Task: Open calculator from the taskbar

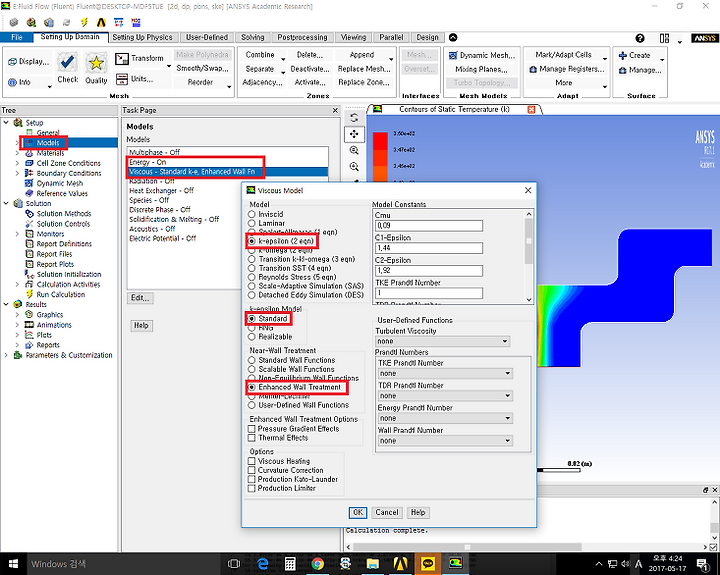Action: point(290,564)
